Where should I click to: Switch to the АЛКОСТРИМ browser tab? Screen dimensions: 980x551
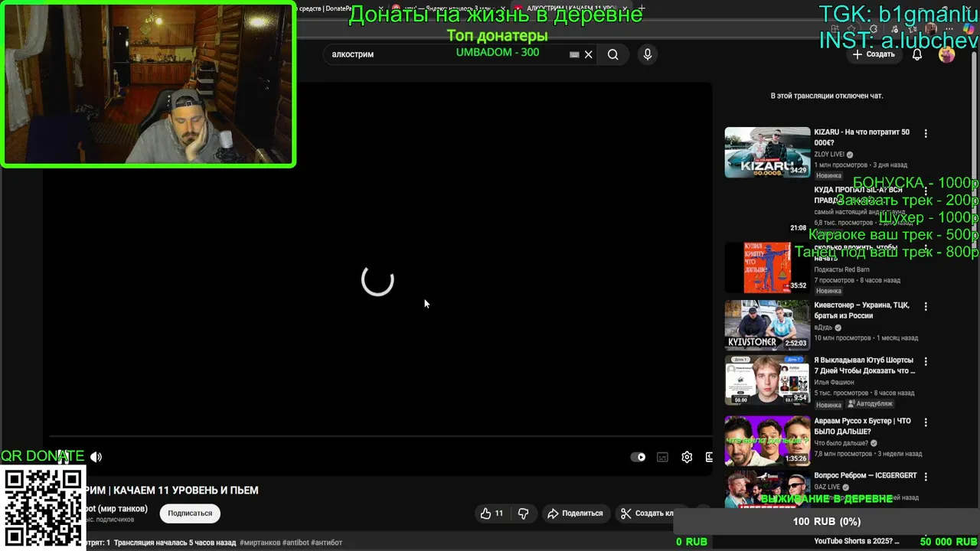(x=570, y=8)
